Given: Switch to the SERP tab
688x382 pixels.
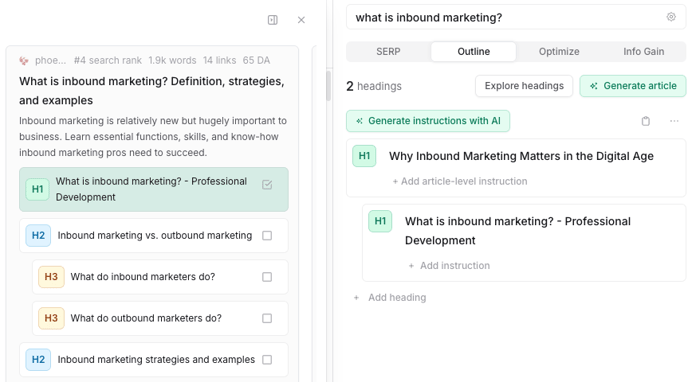Looking at the screenshot, I should (388, 52).
